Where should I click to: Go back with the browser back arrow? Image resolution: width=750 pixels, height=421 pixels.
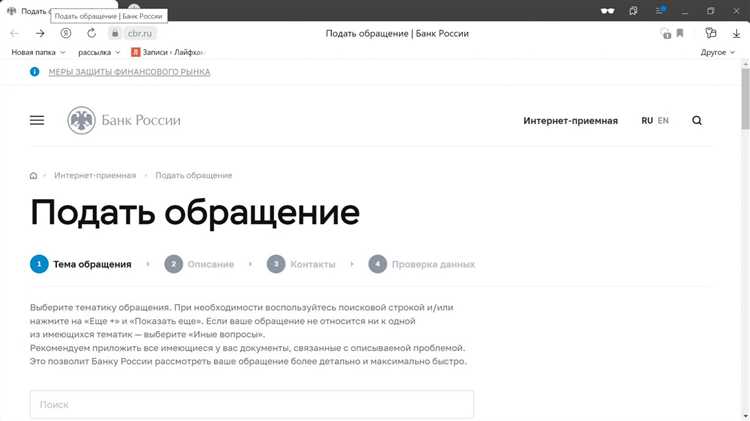[x=14, y=33]
